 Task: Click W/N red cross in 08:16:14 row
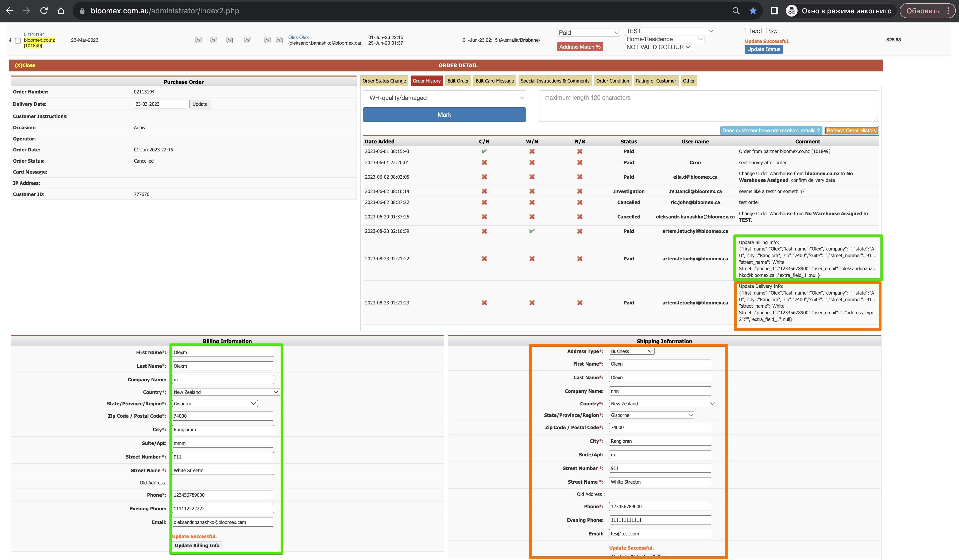pos(532,191)
